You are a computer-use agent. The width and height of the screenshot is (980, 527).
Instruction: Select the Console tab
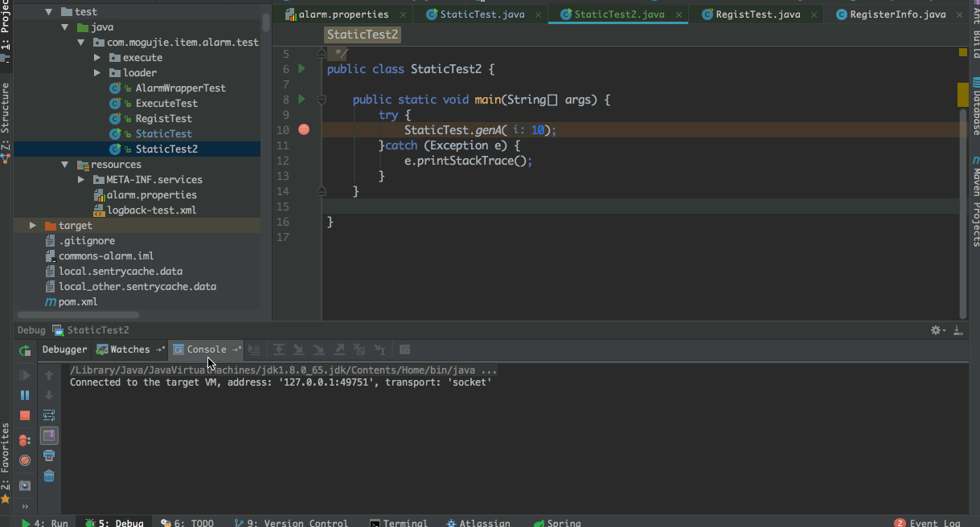(x=207, y=349)
